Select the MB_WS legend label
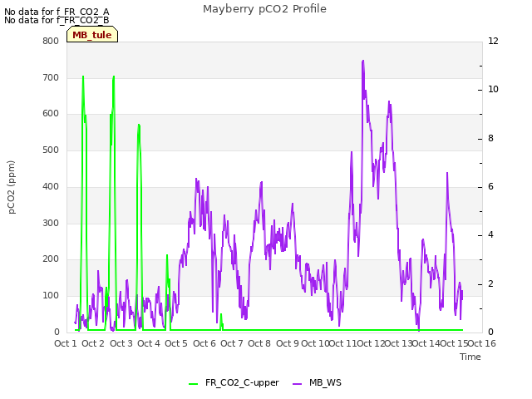Image resolution: width=532 pixels, height=399 pixels. pyautogui.click(x=325, y=382)
